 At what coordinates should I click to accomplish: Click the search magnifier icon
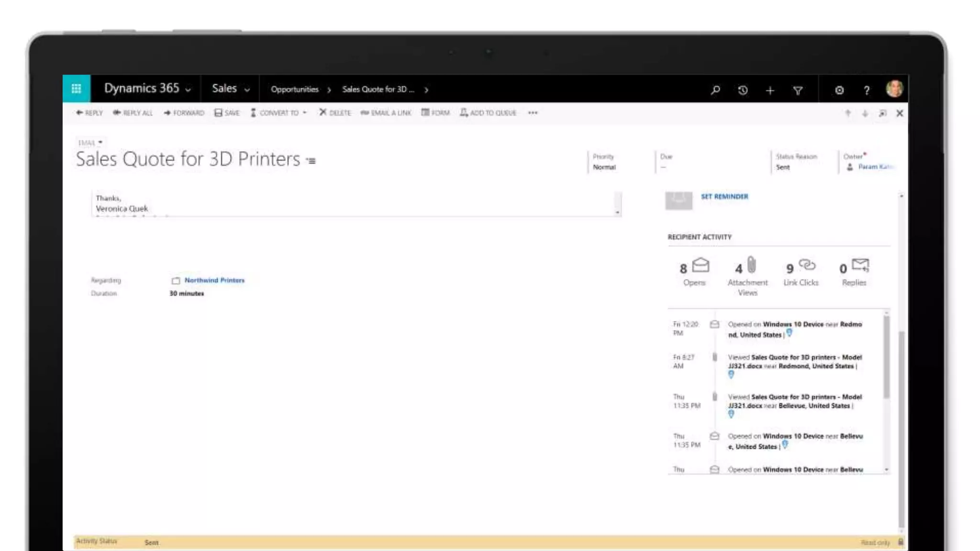pyautogui.click(x=715, y=90)
